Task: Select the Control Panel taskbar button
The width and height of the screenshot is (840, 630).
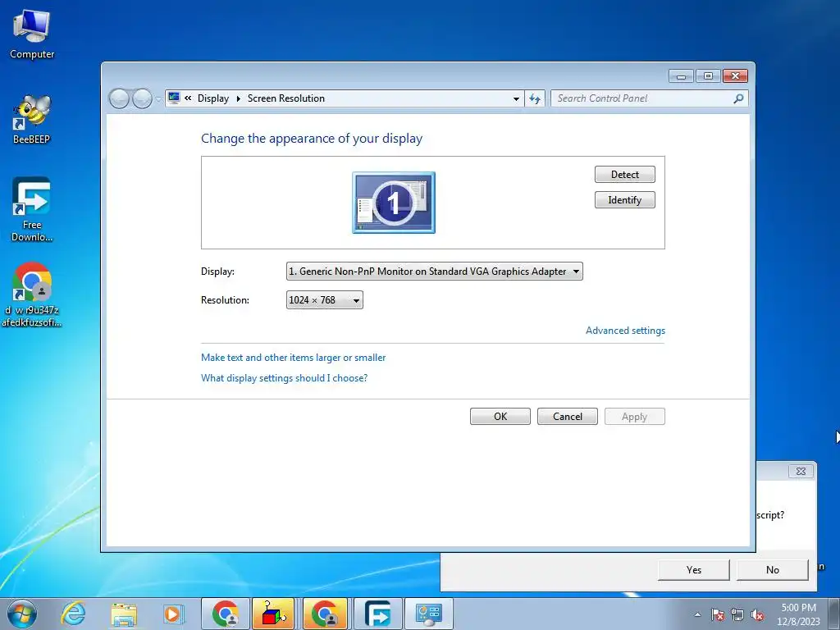Action: pos(428,614)
